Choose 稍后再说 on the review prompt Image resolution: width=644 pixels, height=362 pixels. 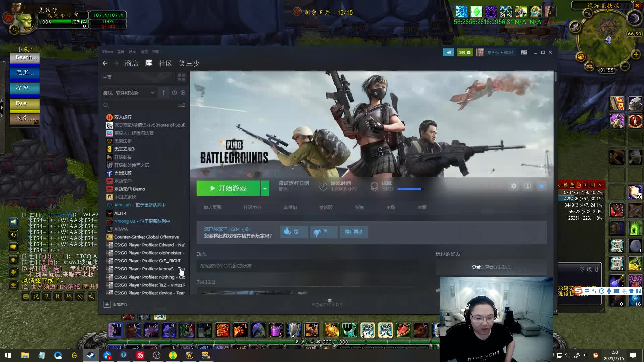354,232
